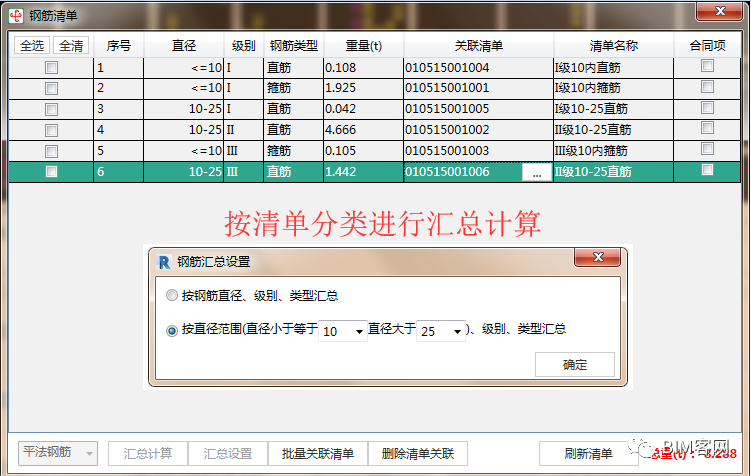751x476 pixels.
Task: Tick the row 6 selection checkbox
Action: tap(51, 171)
